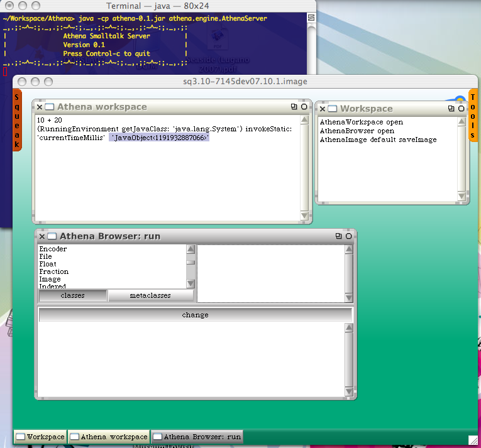Open the orange Squeak flap tab
This screenshot has height=448, width=481.
click(17, 120)
